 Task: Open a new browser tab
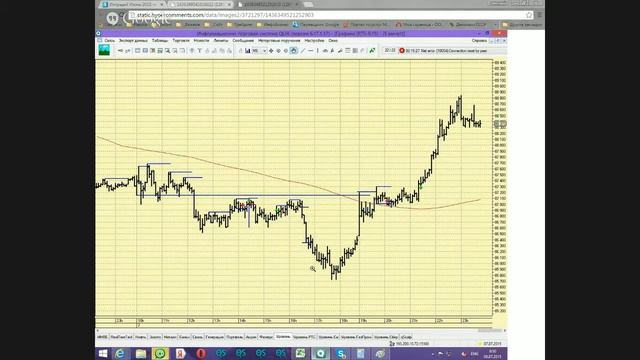click(x=309, y=4)
